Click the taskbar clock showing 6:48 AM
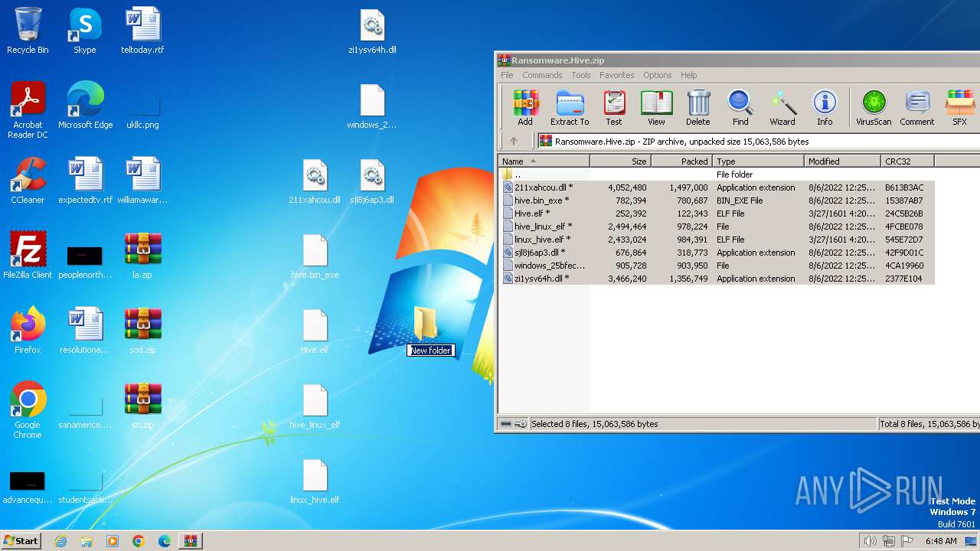Screen dimensions: 980x551 click(941, 541)
